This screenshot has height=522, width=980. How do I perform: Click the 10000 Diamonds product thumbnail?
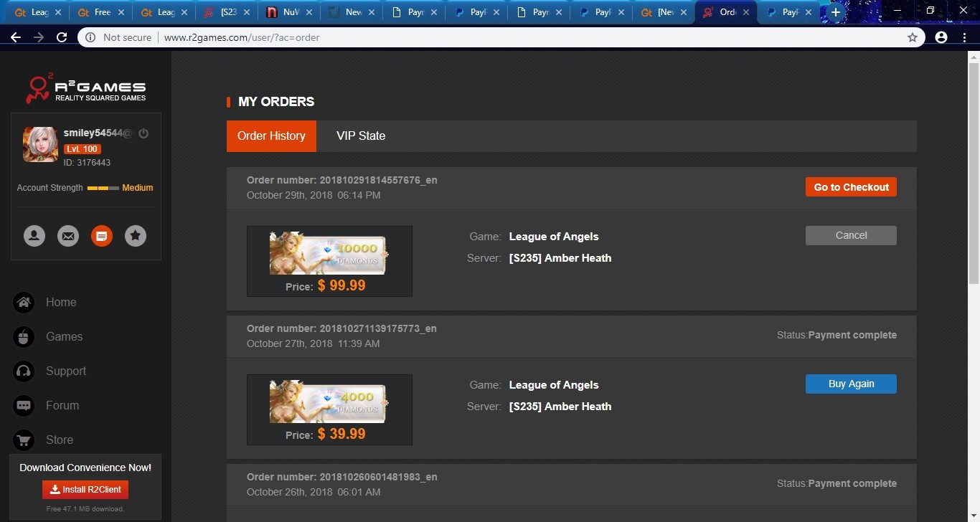pos(329,253)
